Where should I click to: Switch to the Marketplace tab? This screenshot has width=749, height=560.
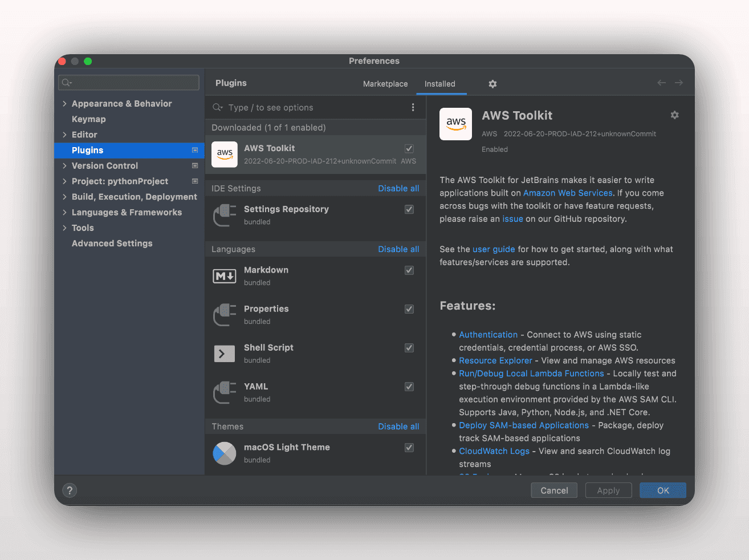385,84
